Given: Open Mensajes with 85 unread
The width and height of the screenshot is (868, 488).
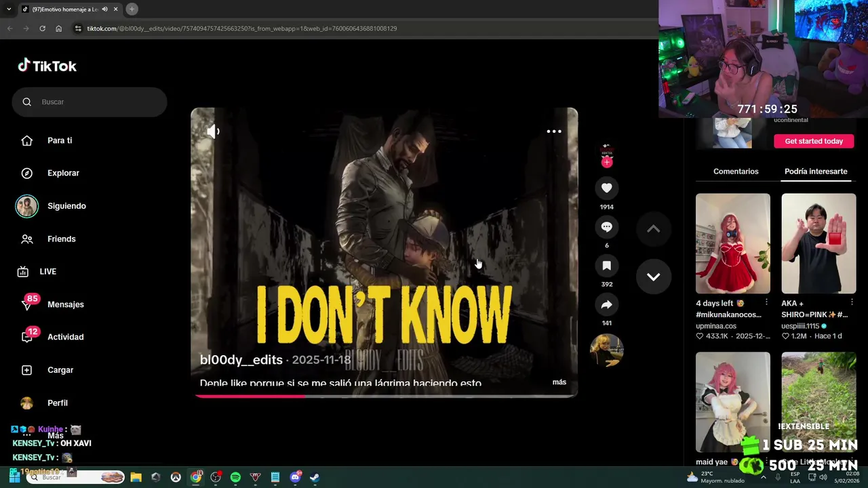Looking at the screenshot, I should (x=65, y=304).
